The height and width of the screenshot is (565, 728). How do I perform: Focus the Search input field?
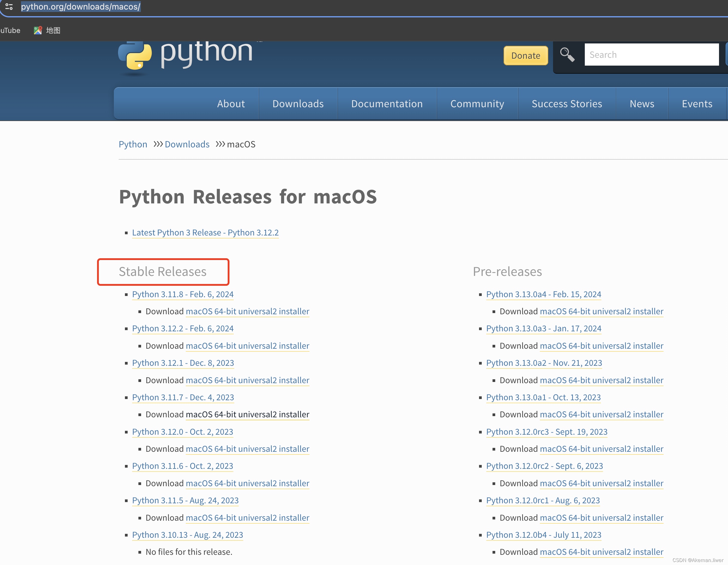tap(651, 55)
